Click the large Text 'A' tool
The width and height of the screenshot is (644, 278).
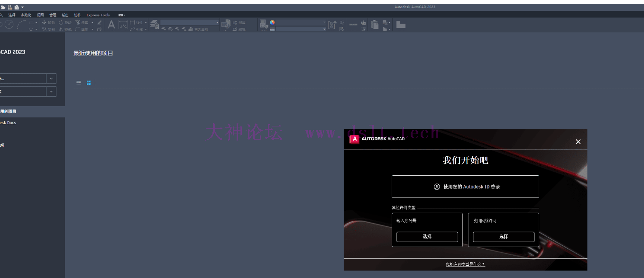[x=111, y=25]
